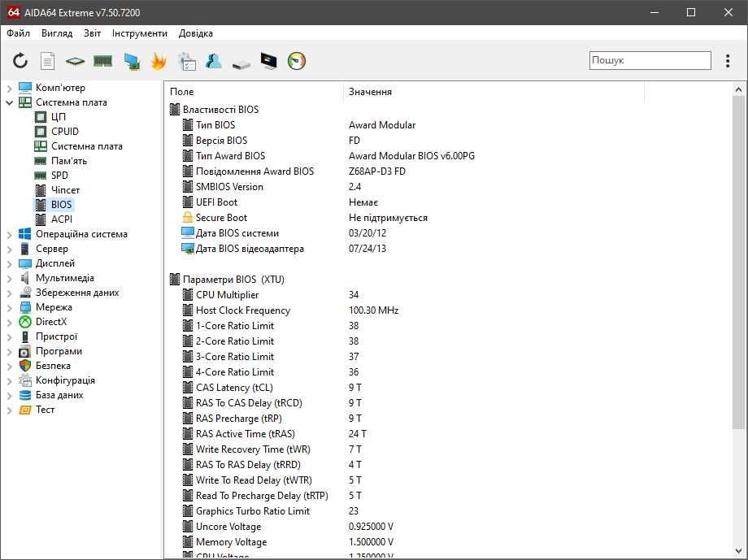Expand the Збереження даних node
This screenshot has height=560, width=748.
point(9,293)
